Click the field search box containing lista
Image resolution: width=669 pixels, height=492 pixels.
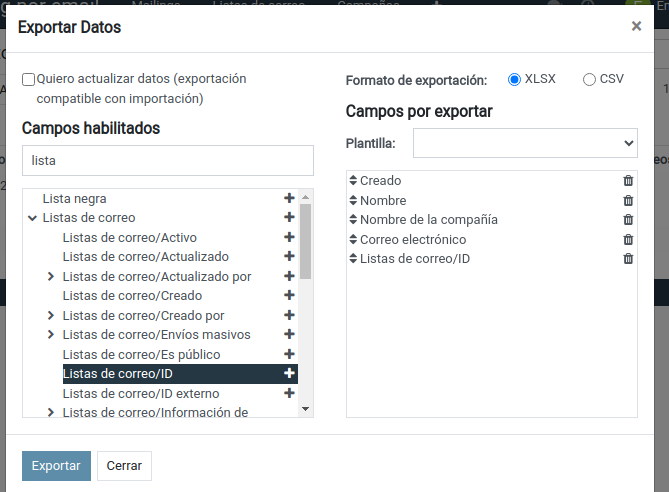[x=168, y=160]
